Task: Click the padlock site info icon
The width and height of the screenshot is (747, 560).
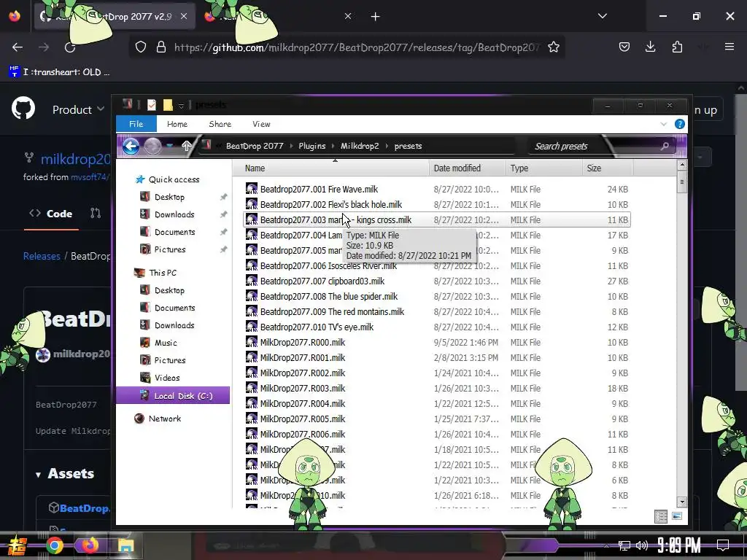Action: click(x=161, y=47)
